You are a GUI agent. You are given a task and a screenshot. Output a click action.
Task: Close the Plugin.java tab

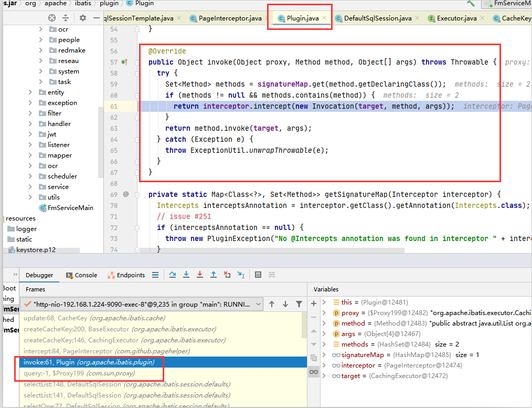click(324, 18)
